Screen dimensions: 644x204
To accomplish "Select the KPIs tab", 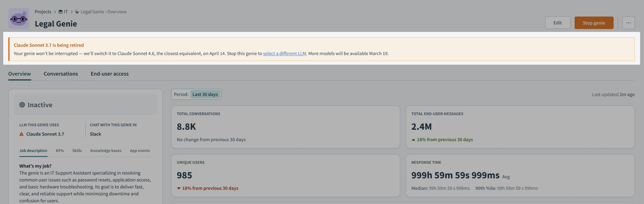I will tap(60, 151).
